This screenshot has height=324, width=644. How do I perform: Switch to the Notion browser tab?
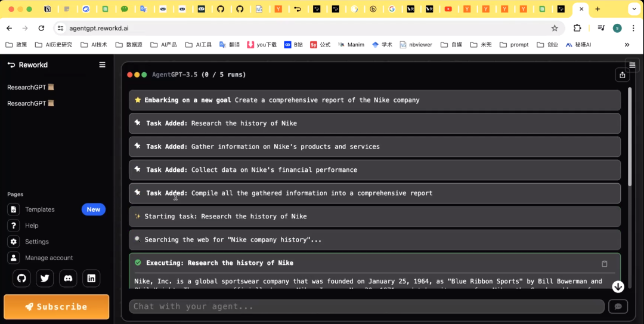[48, 9]
